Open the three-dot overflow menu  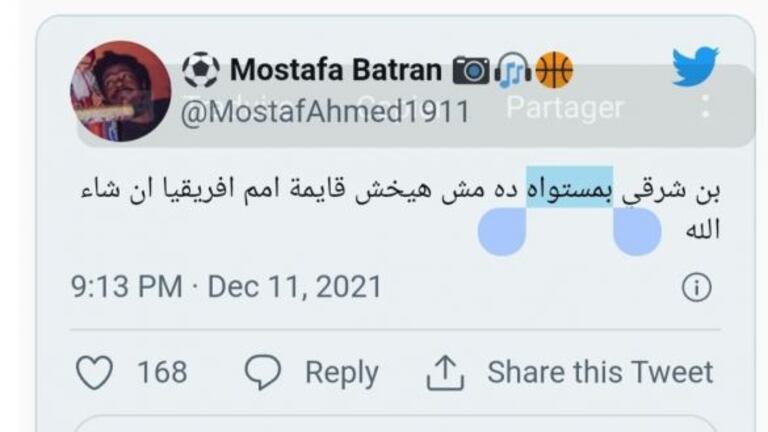pos(706,107)
